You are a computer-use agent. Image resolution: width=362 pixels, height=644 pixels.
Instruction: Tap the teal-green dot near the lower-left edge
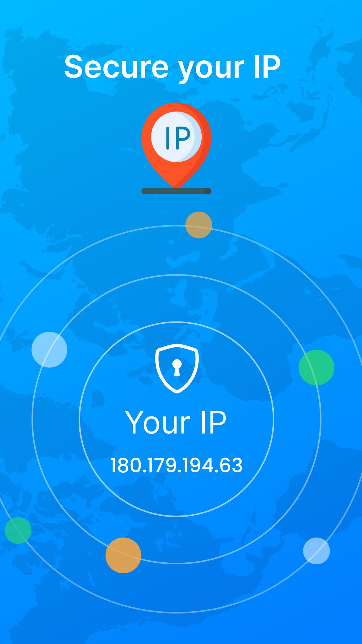pyautogui.click(x=18, y=530)
